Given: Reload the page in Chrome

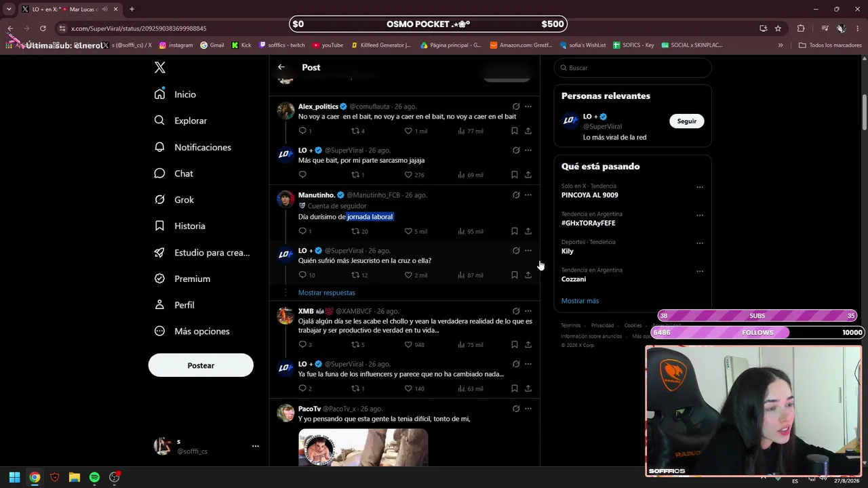Looking at the screenshot, I should [x=43, y=28].
